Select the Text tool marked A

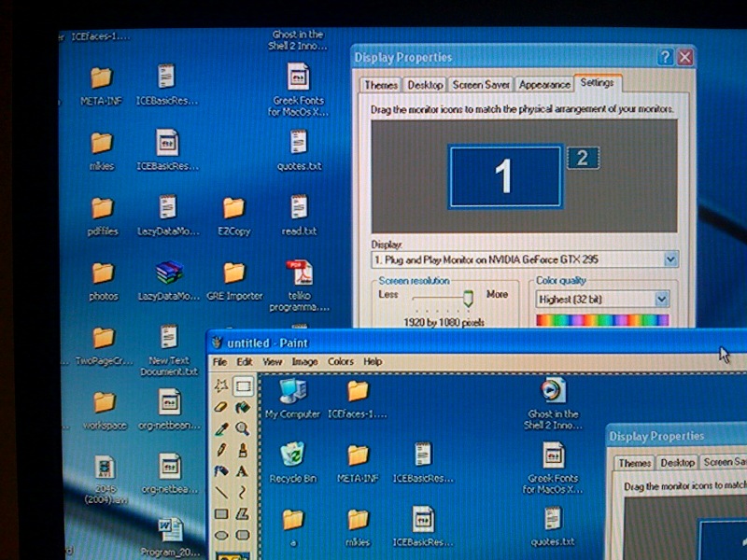click(243, 471)
